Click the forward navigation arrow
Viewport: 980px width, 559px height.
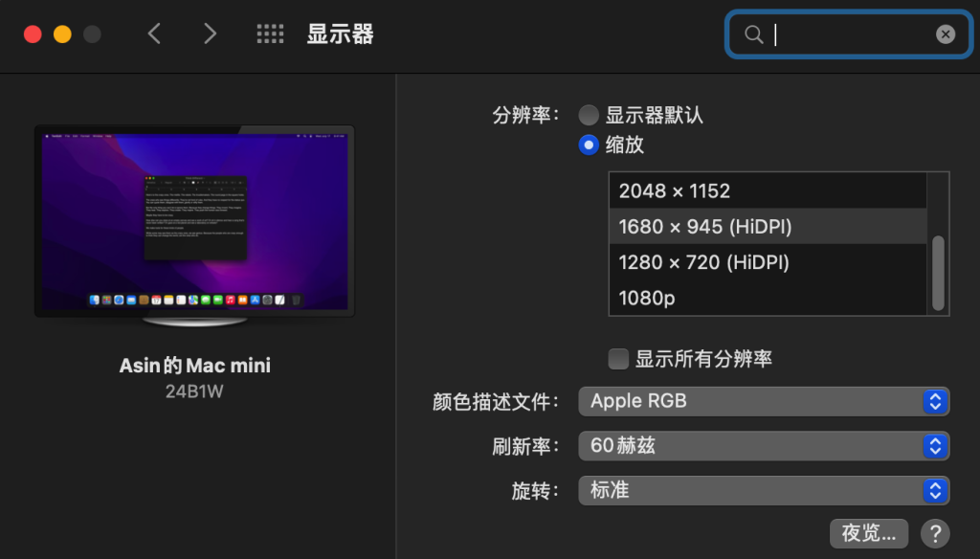(210, 33)
